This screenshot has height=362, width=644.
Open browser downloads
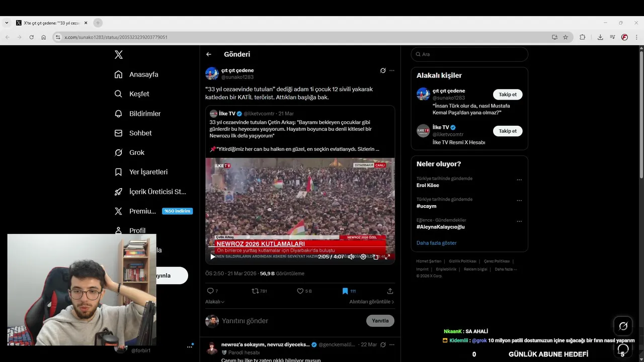point(600,37)
